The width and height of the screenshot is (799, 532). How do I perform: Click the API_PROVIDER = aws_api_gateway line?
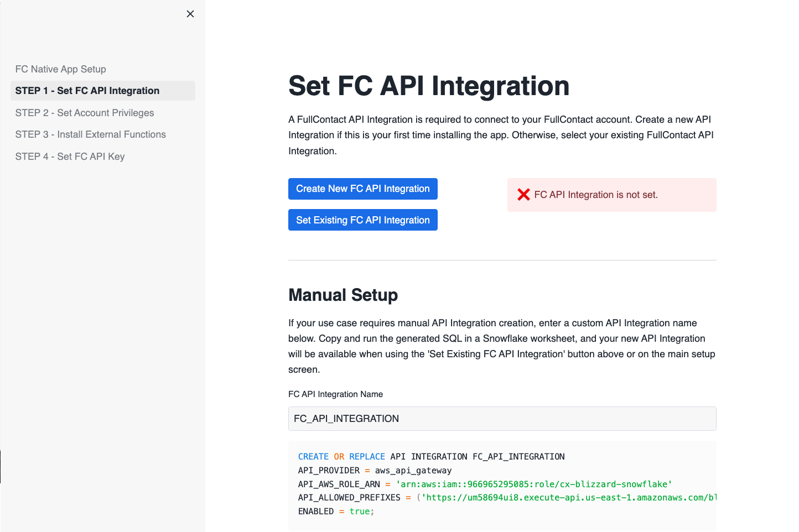coord(375,471)
